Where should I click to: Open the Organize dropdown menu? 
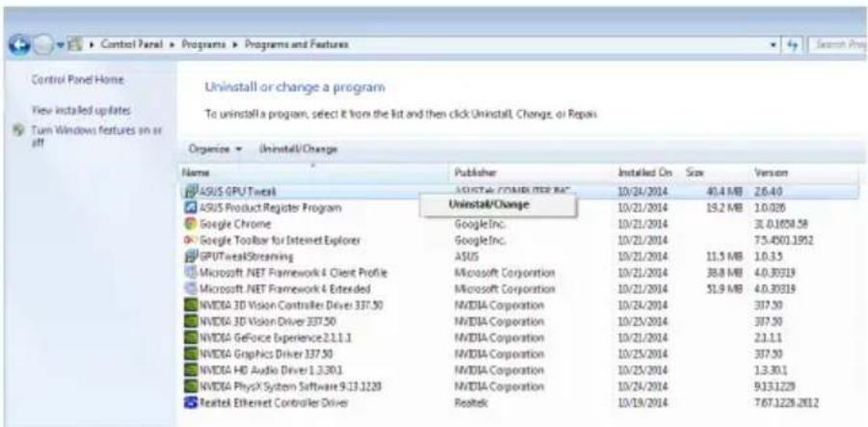point(216,149)
